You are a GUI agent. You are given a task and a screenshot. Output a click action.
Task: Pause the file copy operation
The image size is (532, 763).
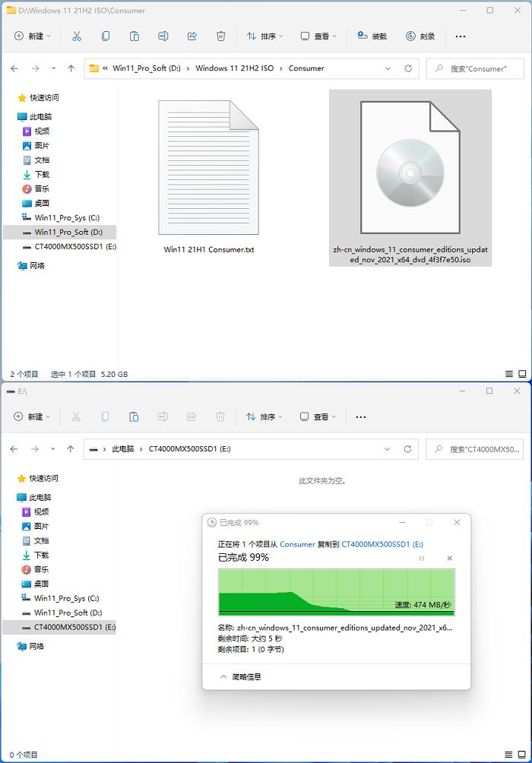[422, 559]
